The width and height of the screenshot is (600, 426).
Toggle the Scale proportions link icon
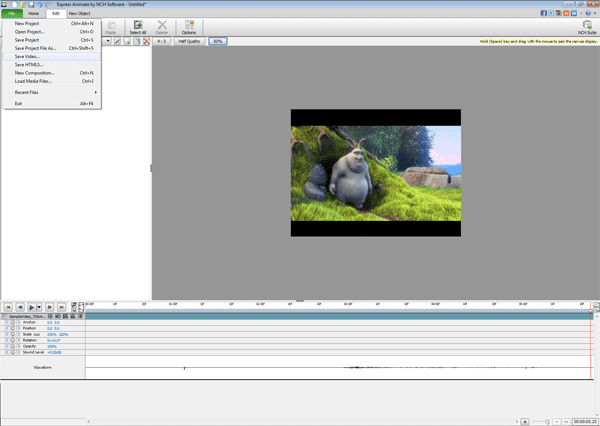(x=37, y=335)
